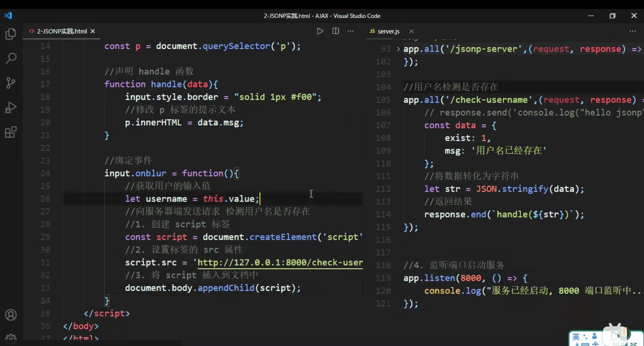This screenshot has width=644, height=346.
Task: Click 'const p = document.querySelector' on line 14
Action: coord(187,46)
